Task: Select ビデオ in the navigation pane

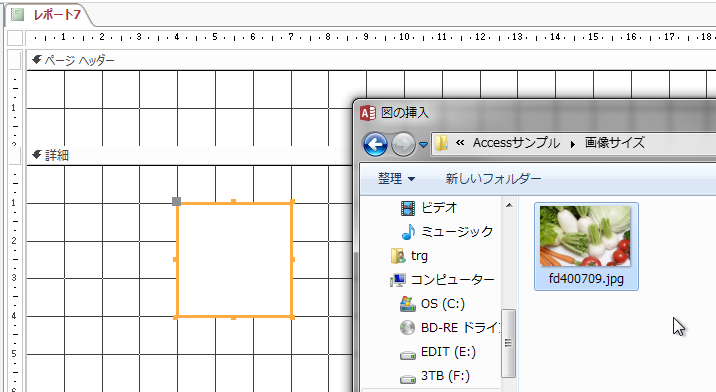Action: coord(439,208)
